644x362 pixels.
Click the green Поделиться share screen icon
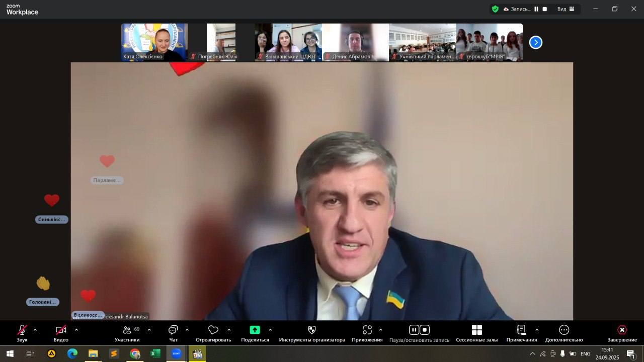click(x=255, y=330)
